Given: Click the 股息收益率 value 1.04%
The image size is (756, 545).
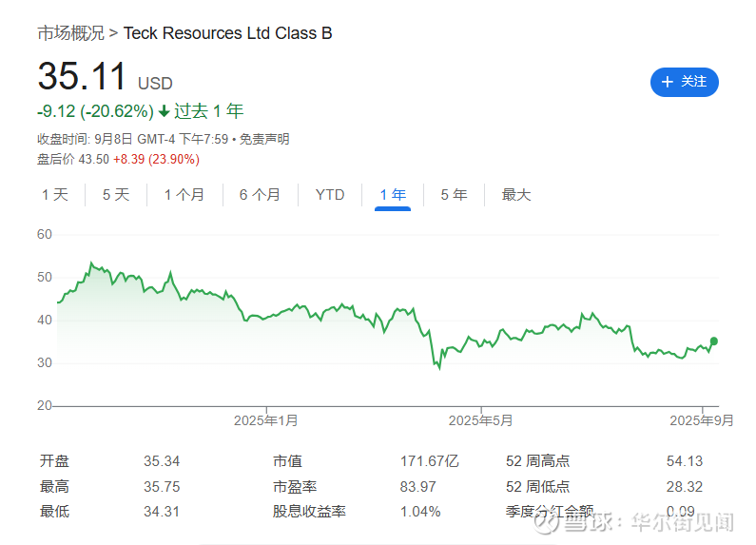Looking at the screenshot, I should click(x=420, y=512).
